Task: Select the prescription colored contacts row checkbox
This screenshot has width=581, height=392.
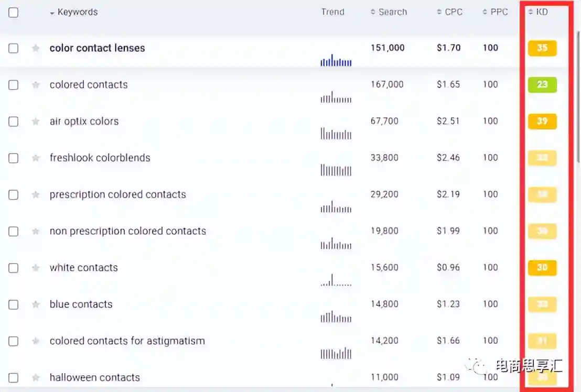Action: (x=14, y=195)
